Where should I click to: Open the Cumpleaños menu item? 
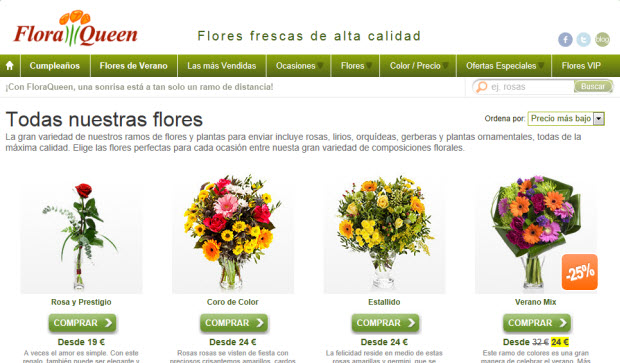click(x=55, y=66)
